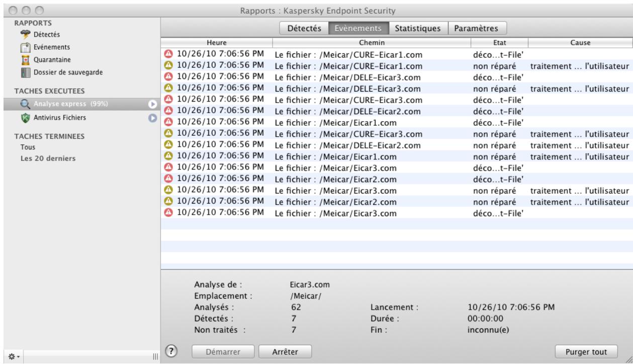
Task: Click arrow button beside Analyse express
Action: [152, 104]
